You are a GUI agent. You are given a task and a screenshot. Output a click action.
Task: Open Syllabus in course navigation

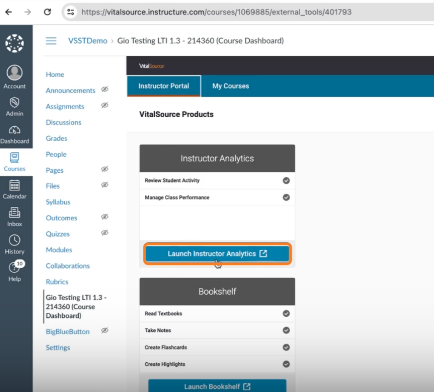[x=58, y=202]
